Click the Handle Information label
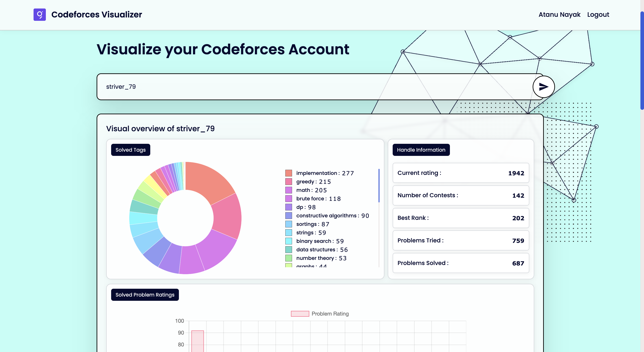The height and width of the screenshot is (352, 644). coord(421,150)
